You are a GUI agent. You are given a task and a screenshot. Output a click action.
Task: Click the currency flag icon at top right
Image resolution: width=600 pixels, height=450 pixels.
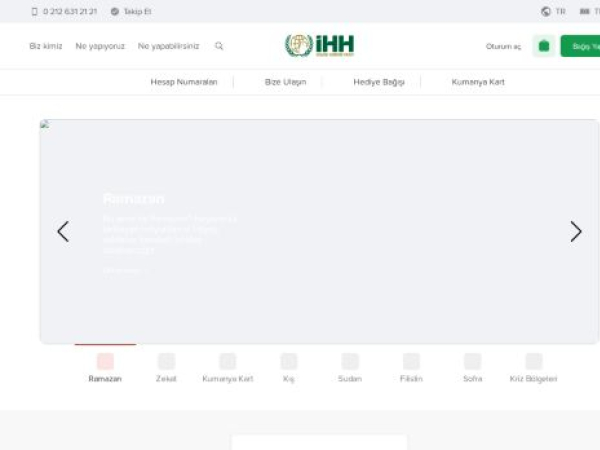[584, 11]
